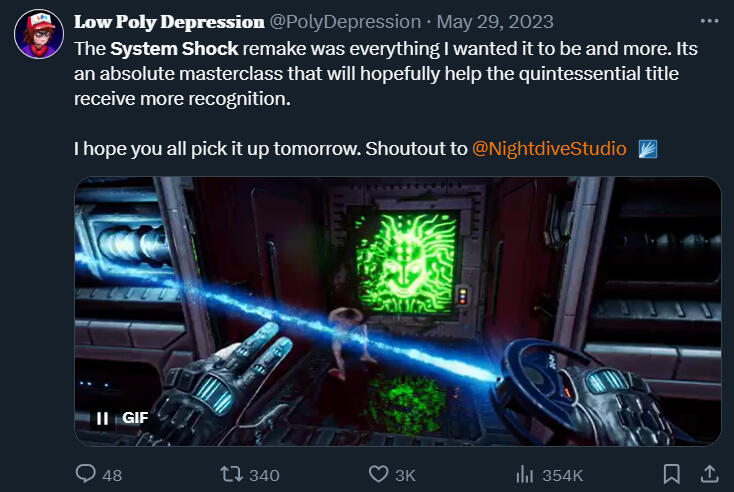Click the Low Poly Depression display name
The width and height of the screenshot is (734, 492).
coord(169,22)
